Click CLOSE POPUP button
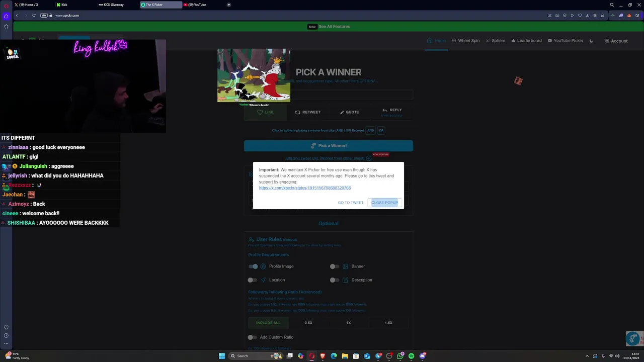The width and height of the screenshot is (644, 362). (384, 203)
